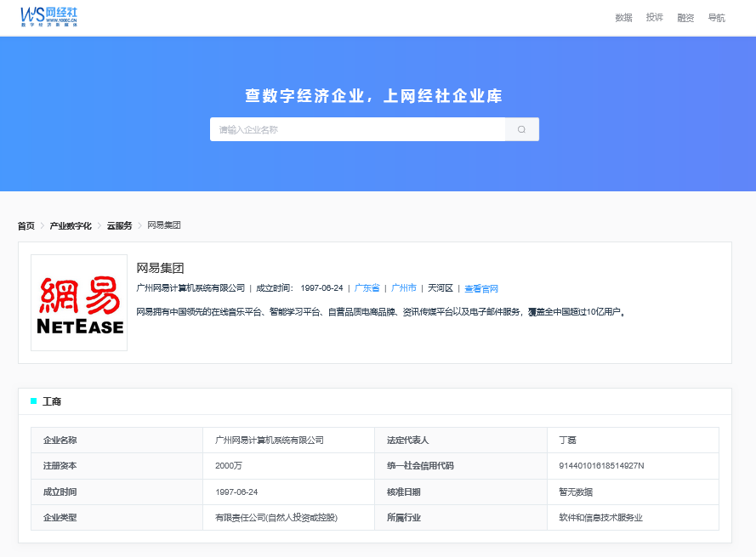This screenshot has height=557, width=756.
Task: Visit the 查看官网 link
Action: tap(481, 288)
